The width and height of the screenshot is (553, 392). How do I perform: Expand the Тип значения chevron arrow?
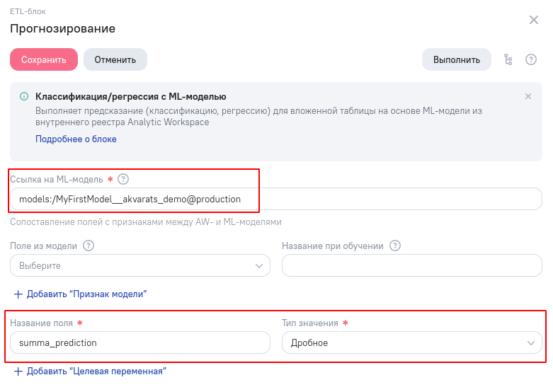coord(531,343)
